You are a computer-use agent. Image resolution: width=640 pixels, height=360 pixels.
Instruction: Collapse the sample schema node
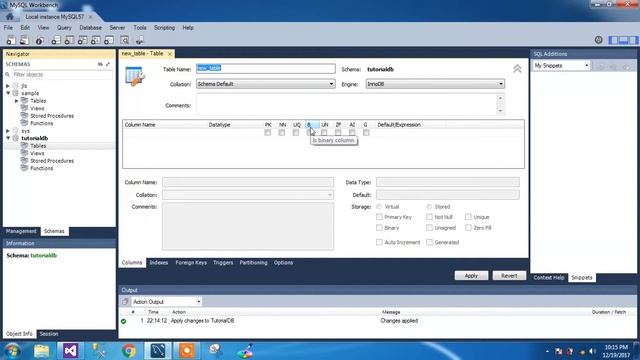pyautogui.click(x=8, y=93)
